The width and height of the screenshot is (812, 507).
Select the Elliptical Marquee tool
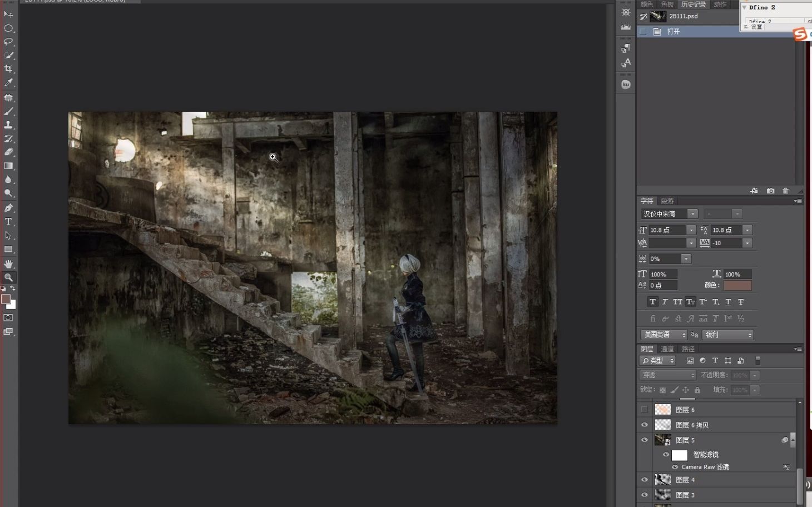point(8,28)
